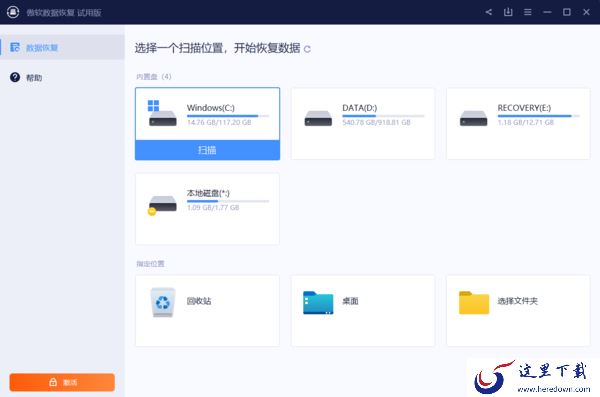This screenshot has width=600, height=397.
Task: Open the share icon in title bar
Action: tap(489, 12)
